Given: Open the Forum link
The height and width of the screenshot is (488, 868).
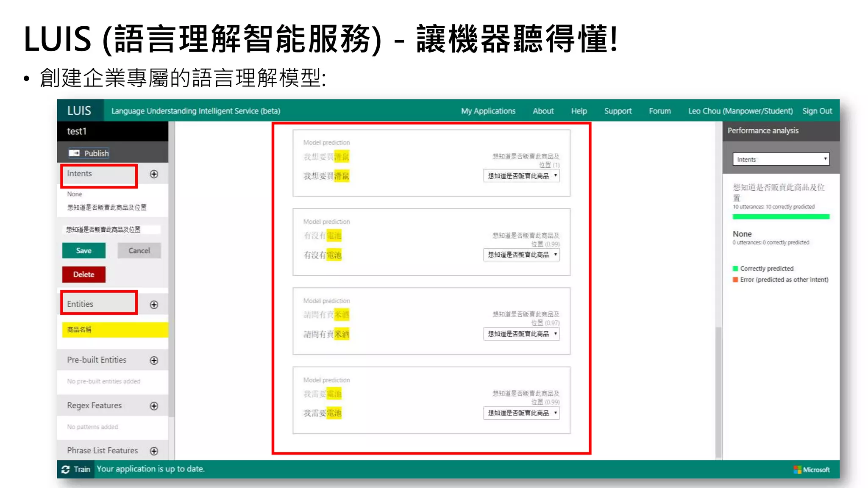Looking at the screenshot, I should click(659, 111).
